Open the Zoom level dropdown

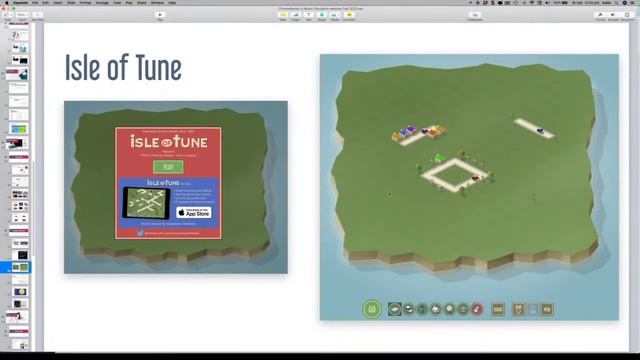[22, 15]
